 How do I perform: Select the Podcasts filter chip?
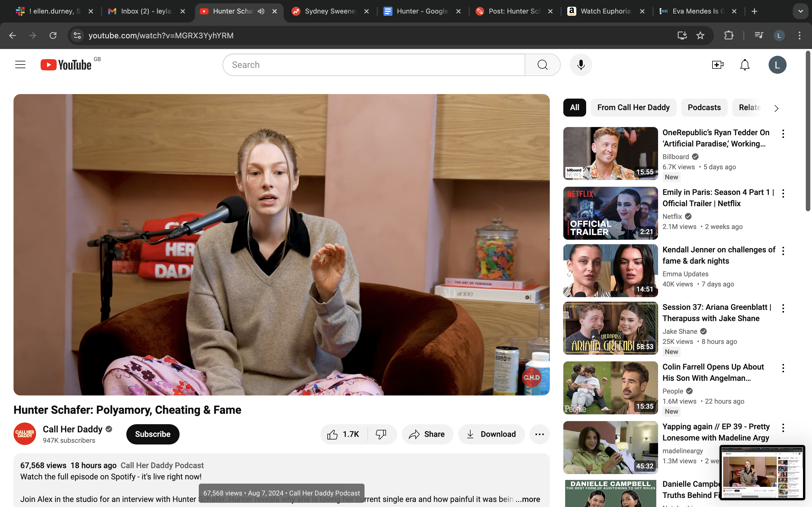click(704, 108)
